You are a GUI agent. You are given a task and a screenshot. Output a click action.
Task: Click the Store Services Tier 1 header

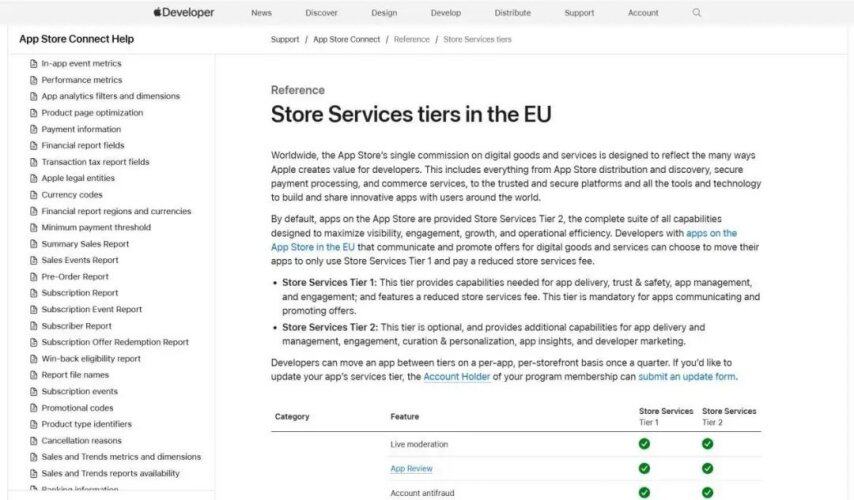666,417
